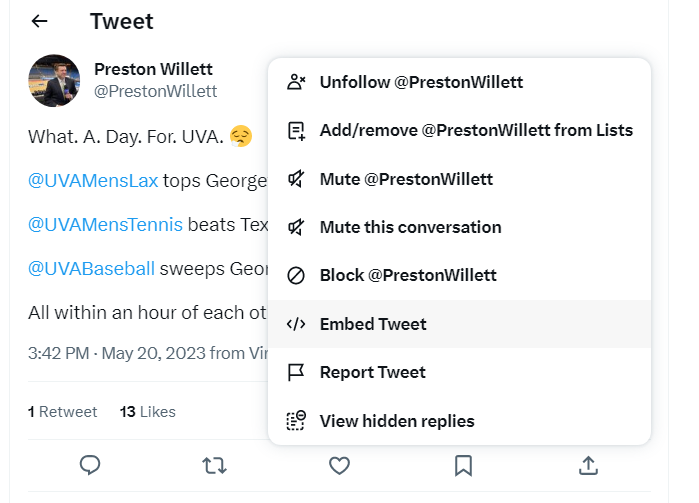Bookmark this tweet
This screenshot has width=699, height=503.
coord(463,465)
